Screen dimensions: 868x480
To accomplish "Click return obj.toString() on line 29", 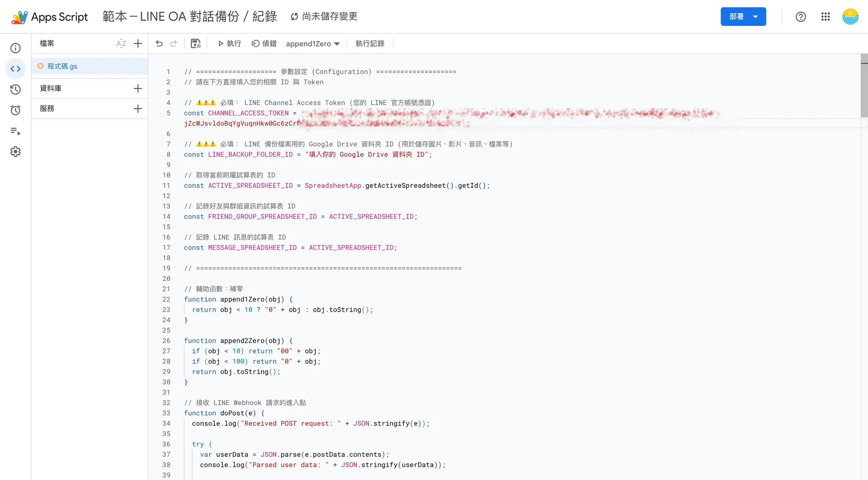I will (x=236, y=372).
